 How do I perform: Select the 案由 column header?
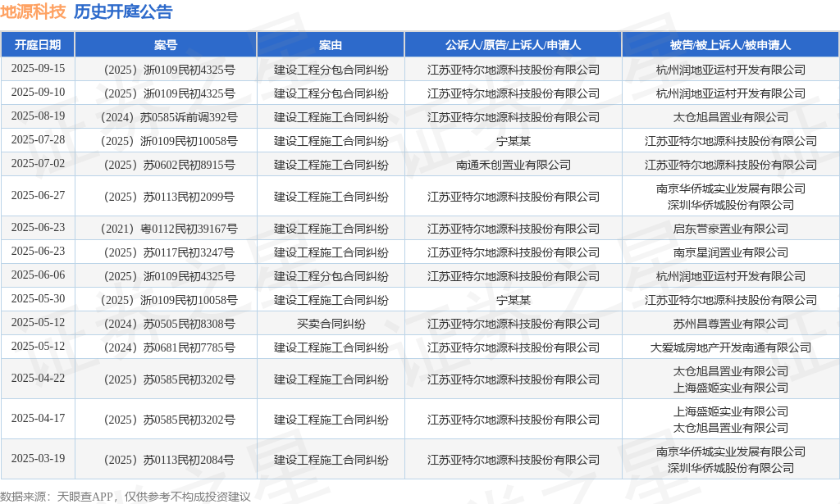pos(331,45)
